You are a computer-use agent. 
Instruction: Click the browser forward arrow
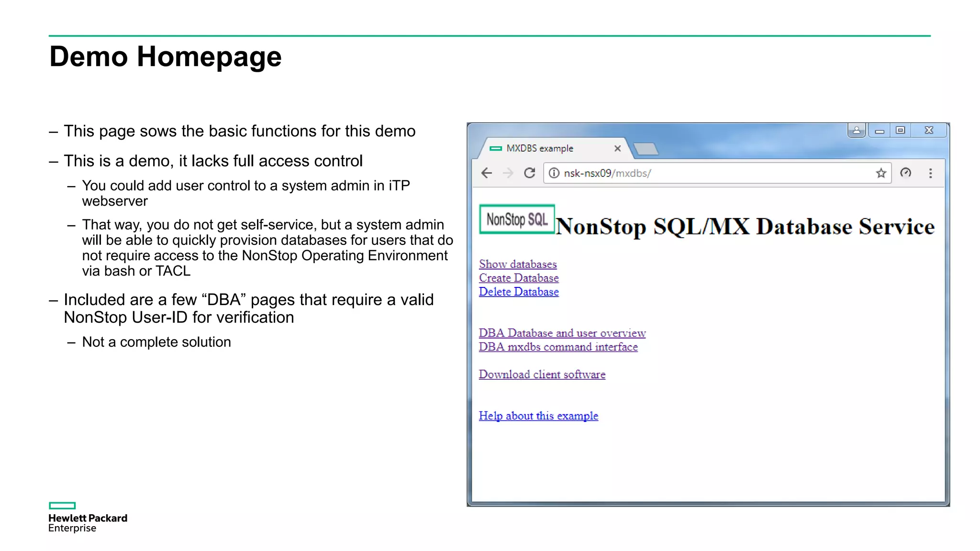508,173
